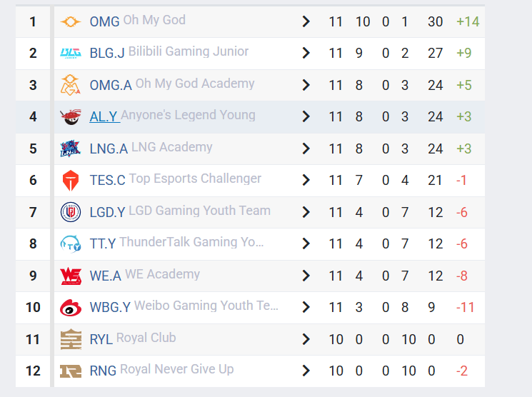Open the AL.Y team link
The height and width of the screenshot is (397, 532).
tap(103, 116)
